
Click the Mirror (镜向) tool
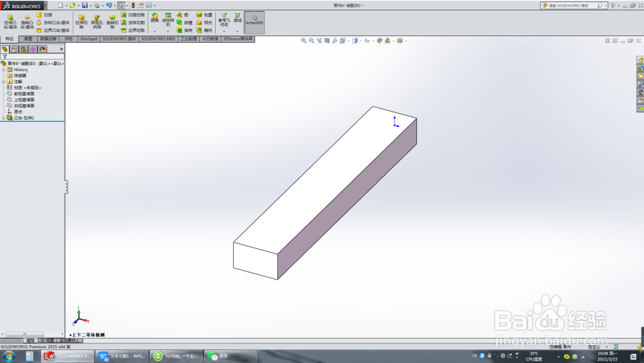coord(204,31)
